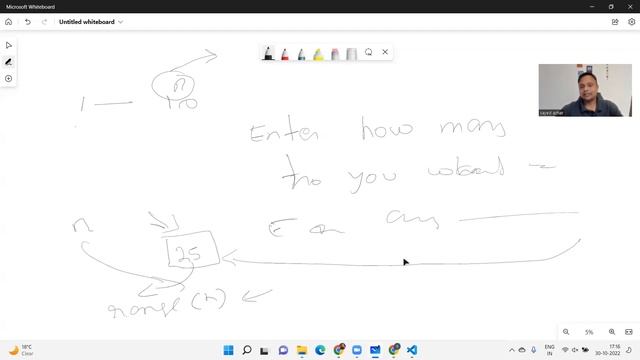Choose the Select pointer tool
Screen dimensions: 640x360
[9, 45]
